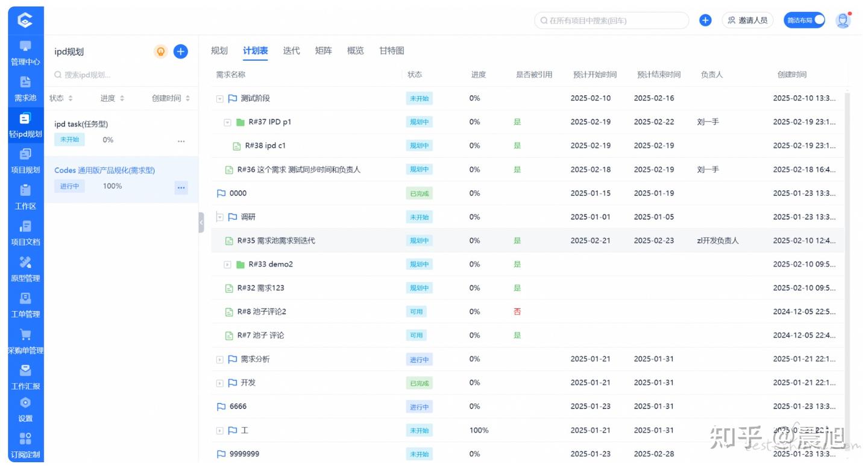Collapse the 测试阶段 row

(220, 99)
